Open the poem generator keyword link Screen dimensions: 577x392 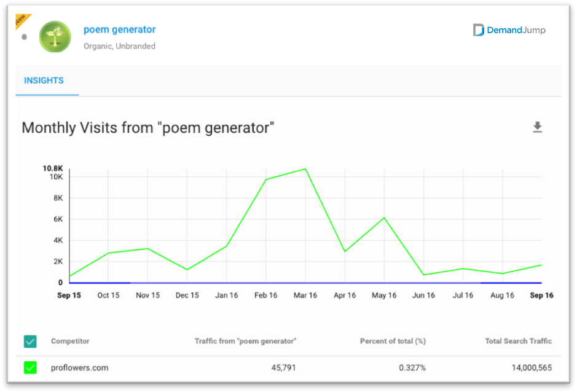(x=120, y=29)
